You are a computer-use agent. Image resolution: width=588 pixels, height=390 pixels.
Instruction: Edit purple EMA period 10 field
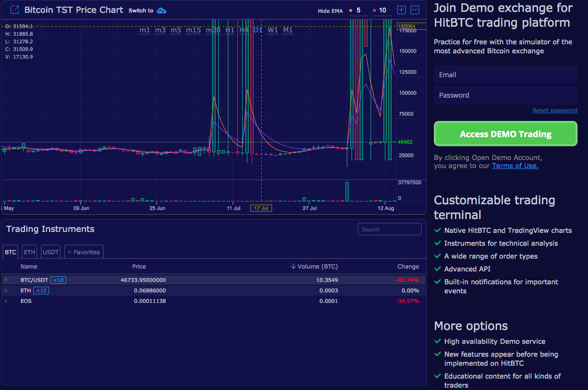point(382,10)
